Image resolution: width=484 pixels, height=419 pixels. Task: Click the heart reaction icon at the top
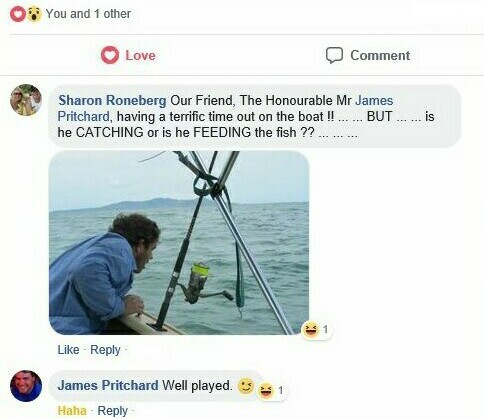coord(18,14)
